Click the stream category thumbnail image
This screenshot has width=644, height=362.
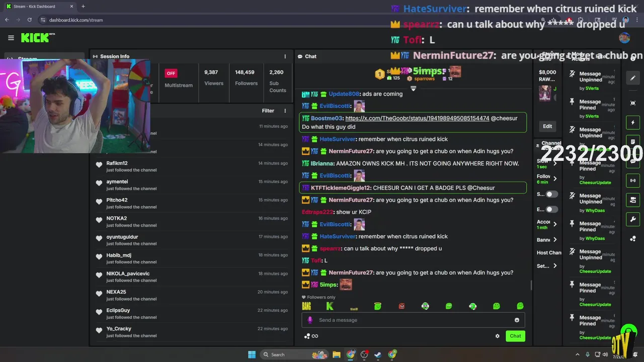tap(545, 93)
